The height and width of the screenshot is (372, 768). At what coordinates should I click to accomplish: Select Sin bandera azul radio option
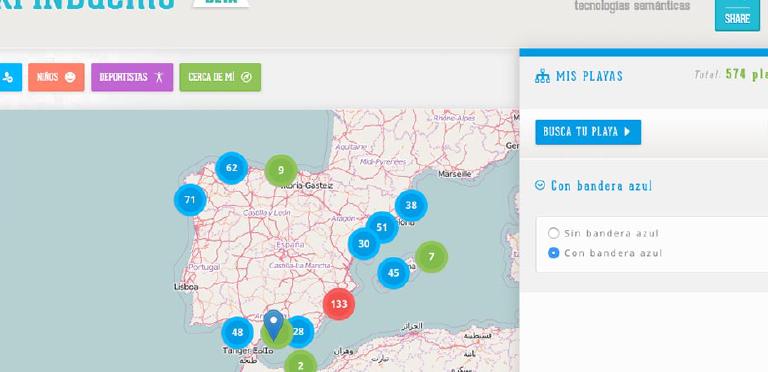(x=553, y=233)
